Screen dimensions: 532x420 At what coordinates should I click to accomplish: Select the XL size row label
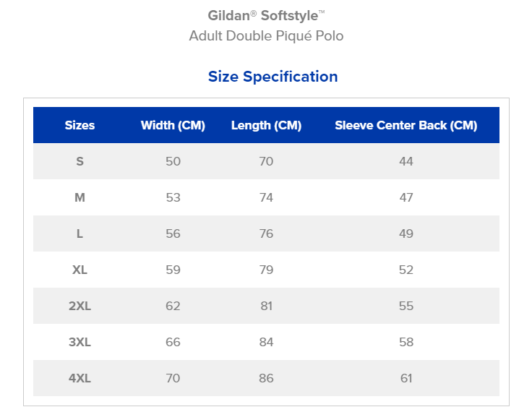80,270
